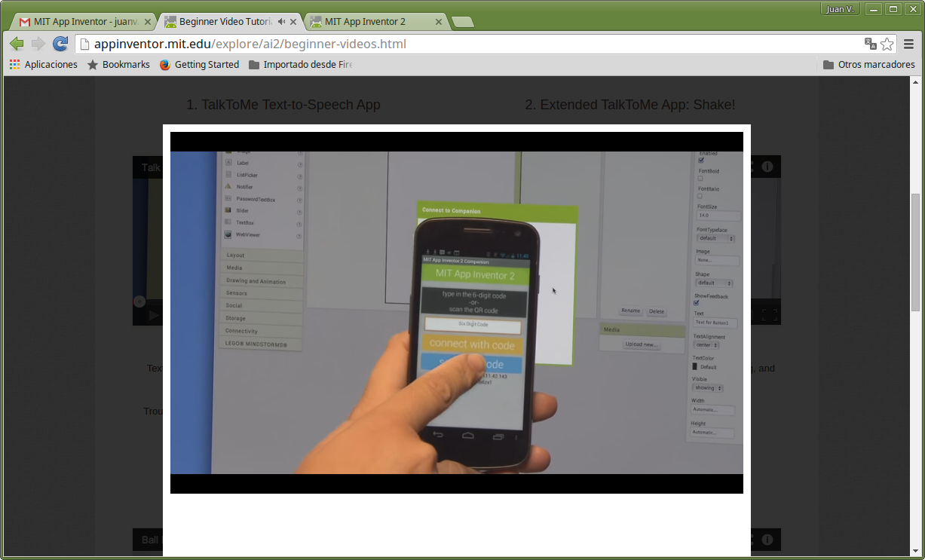Open the Importado desde Fire bookmark folder
The height and width of the screenshot is (560, 925).
300,65
